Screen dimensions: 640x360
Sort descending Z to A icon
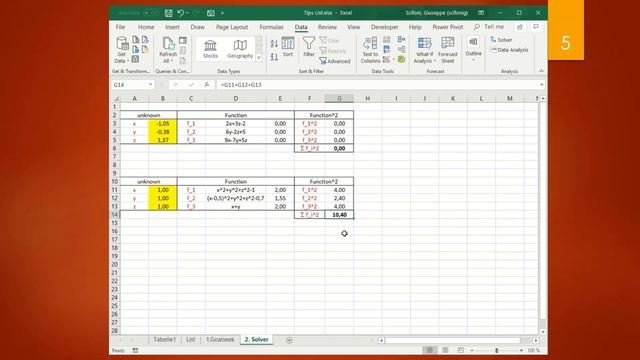point(274,57)
